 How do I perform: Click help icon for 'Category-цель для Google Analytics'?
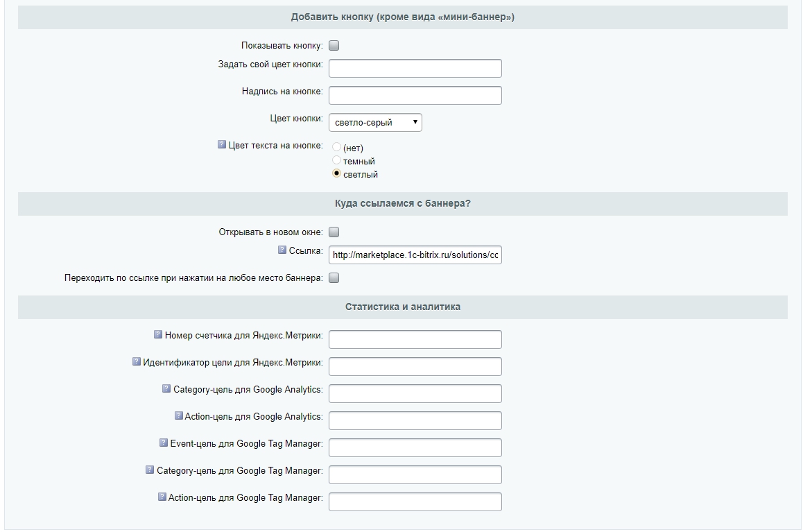[166, 388]
